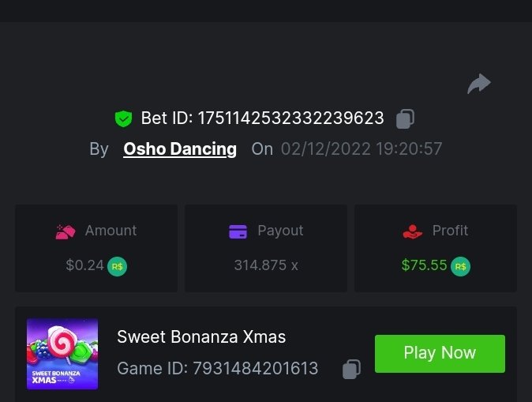Click the R$ badge beside $0.24
532x402 pixels.
117,266
